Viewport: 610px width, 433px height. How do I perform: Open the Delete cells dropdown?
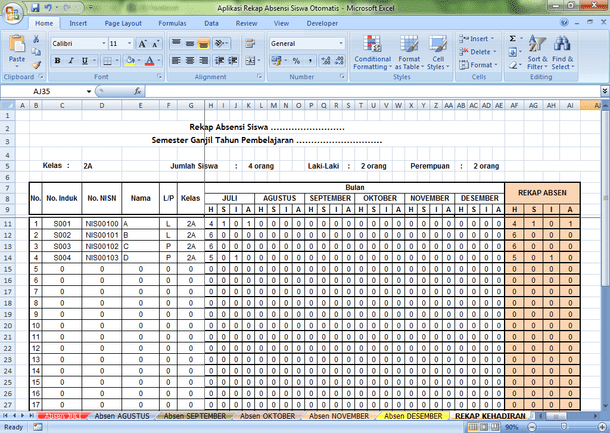point(494,52)
